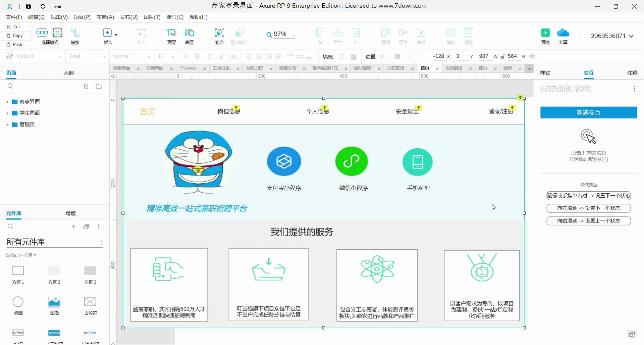Click the add folder icon in pages
Image resolution: width=644 pixels, height=345 pixels.
[99, 86]
